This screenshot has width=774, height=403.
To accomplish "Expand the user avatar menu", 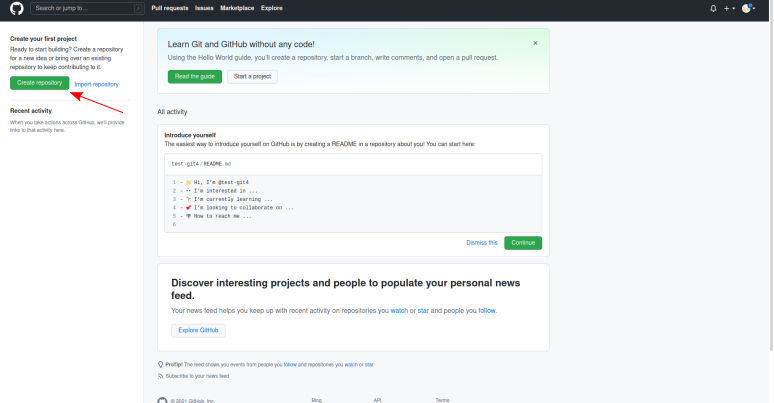I will 748,8.
